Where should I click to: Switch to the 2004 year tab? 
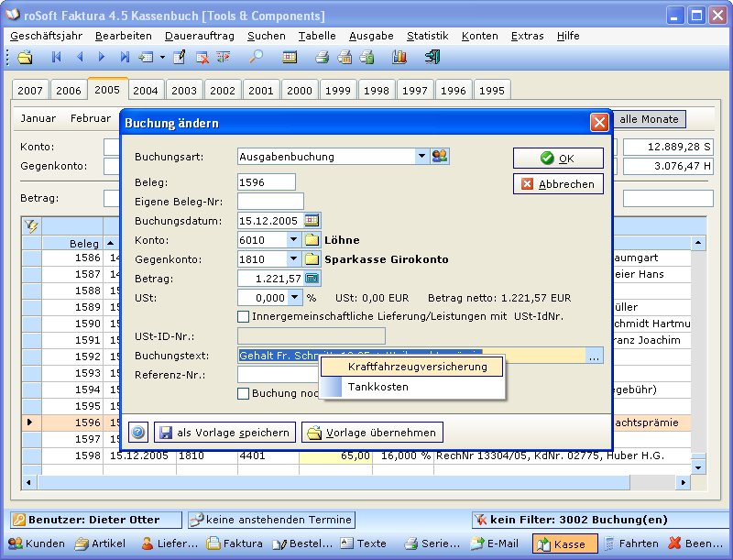[x=146, y=90]
